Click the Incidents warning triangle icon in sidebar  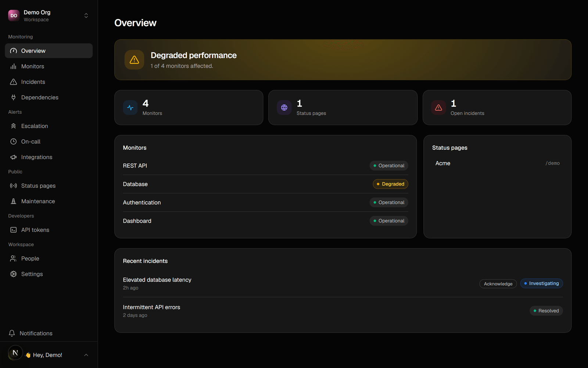tap(14, 82)
